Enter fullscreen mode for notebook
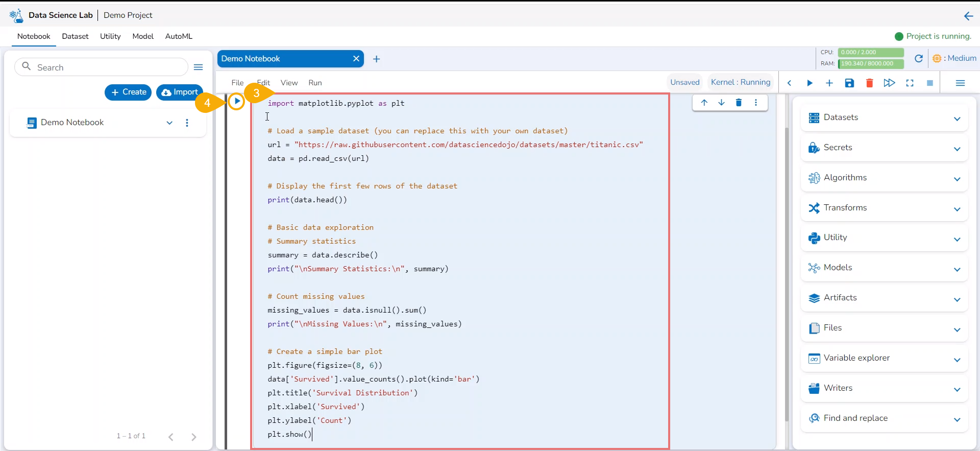 tap(910, 83)
